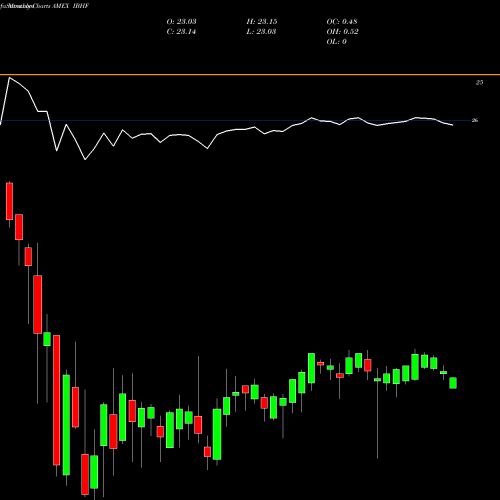The height and width of the screenshot is (500, 500).
Task: Click the 26 axis label beside blue line
Action: pyautogui.click(x=475, y=120)
